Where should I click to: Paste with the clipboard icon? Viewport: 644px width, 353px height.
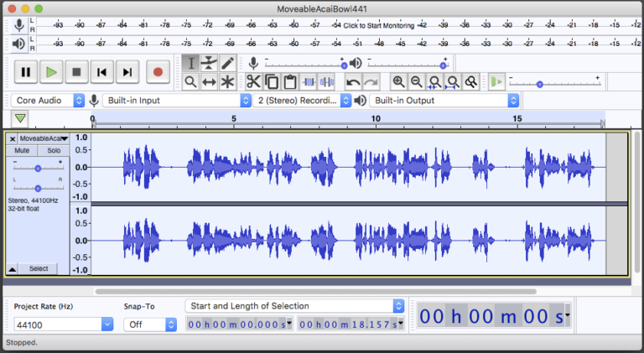tap(290, 81)
